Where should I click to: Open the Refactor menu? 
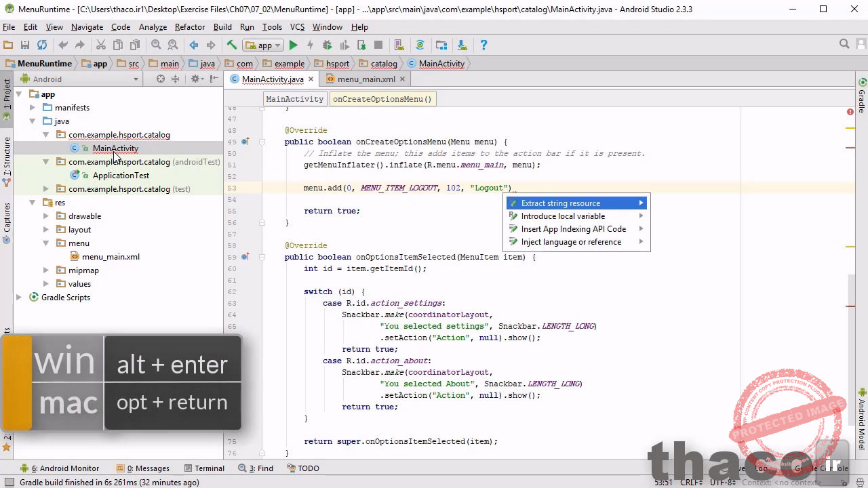click(x=189, y=27)
